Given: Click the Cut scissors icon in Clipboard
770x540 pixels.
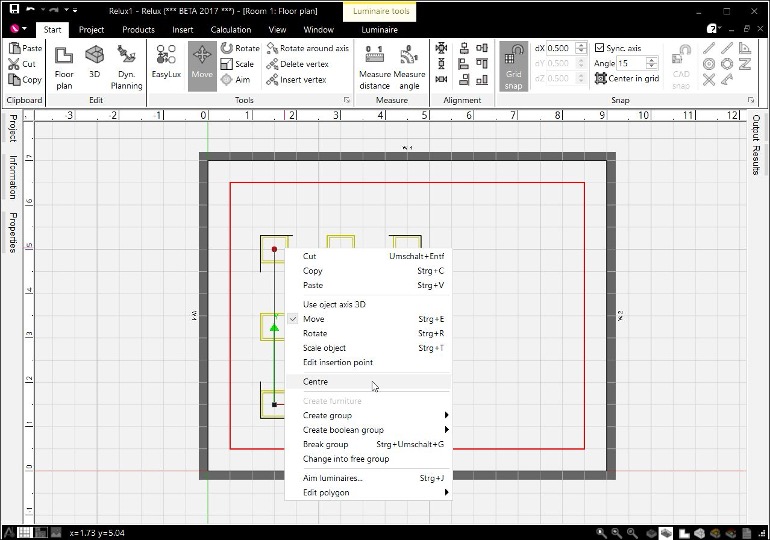Looking at the screenshot, I should 14,64.
